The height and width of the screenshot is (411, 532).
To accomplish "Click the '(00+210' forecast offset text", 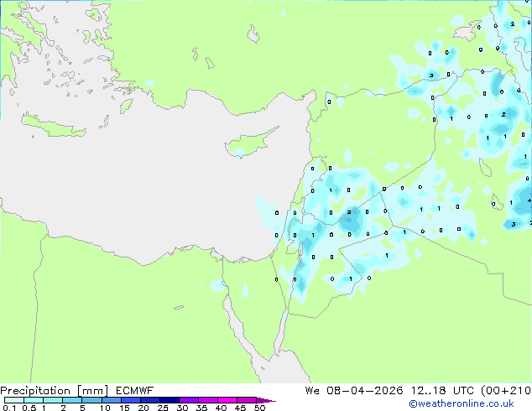I will (506, 391).
